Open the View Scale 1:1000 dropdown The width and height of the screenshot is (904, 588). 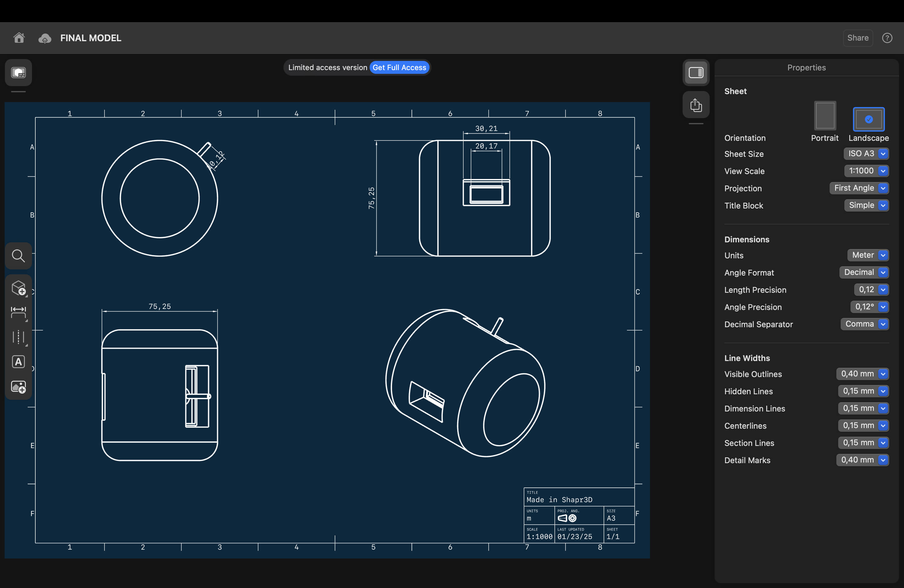point(866,171)
